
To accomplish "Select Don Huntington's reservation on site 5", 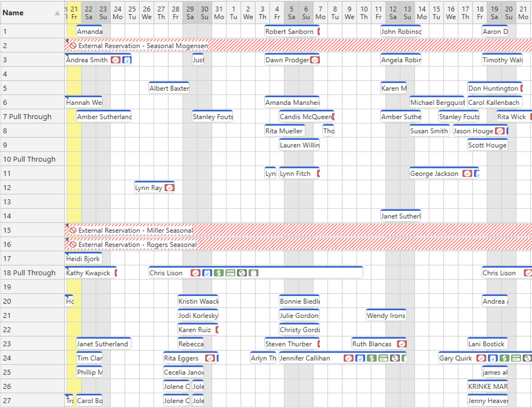I will [495, 88].
